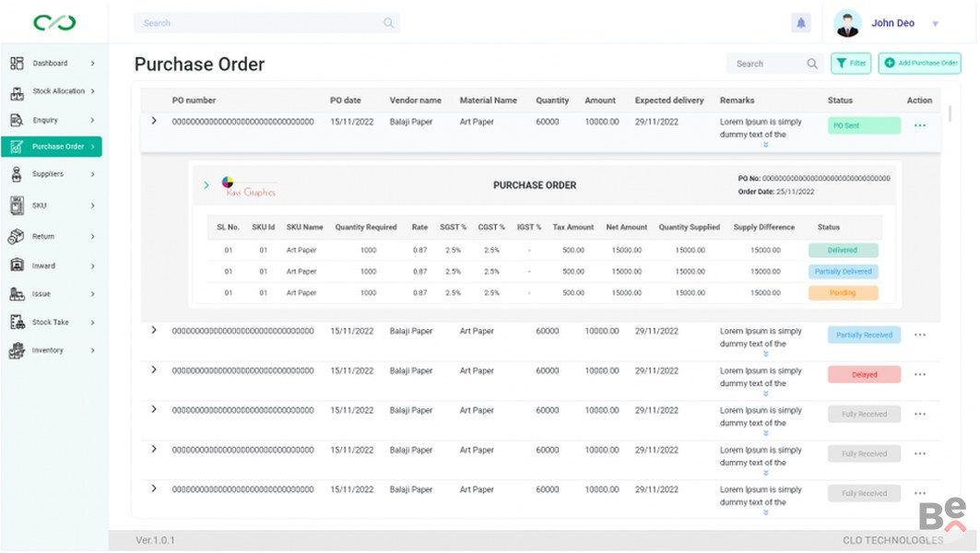This screenshot has height=553, width=980.
Task: Click the purchase order table search field
Action: click(763, 64)
